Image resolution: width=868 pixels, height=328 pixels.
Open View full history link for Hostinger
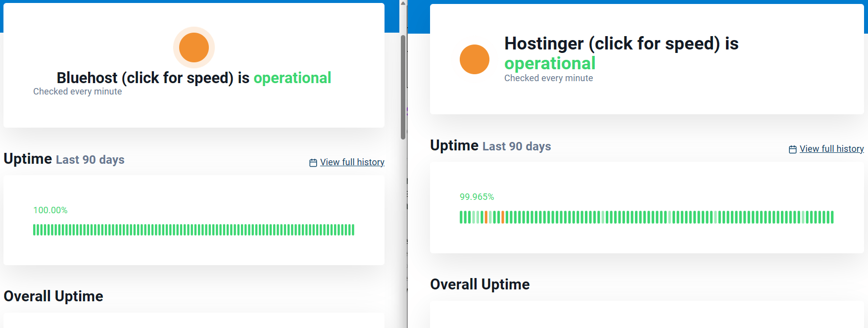[x=831, y=149]
